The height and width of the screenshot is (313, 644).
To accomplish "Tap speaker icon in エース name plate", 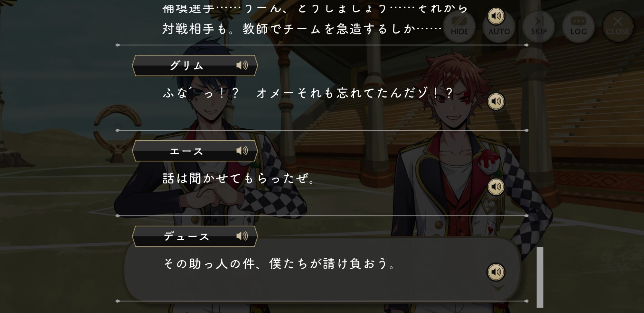I will 242,151.
